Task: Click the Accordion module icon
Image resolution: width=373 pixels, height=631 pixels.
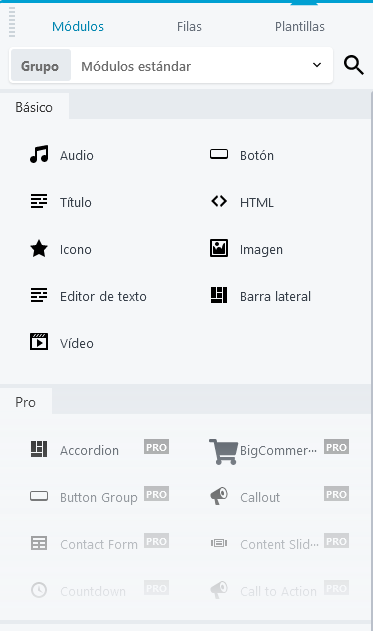Action: pyautogui.click(x=39, y=449)
